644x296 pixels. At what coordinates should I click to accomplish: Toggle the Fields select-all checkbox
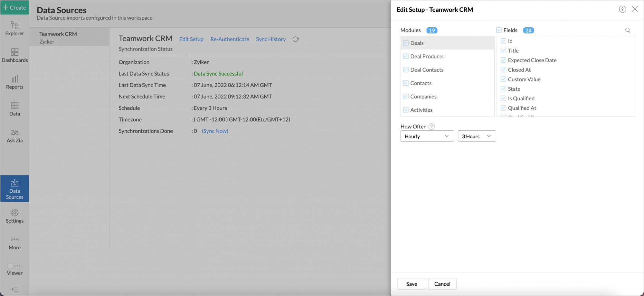[x=498, y=30]
